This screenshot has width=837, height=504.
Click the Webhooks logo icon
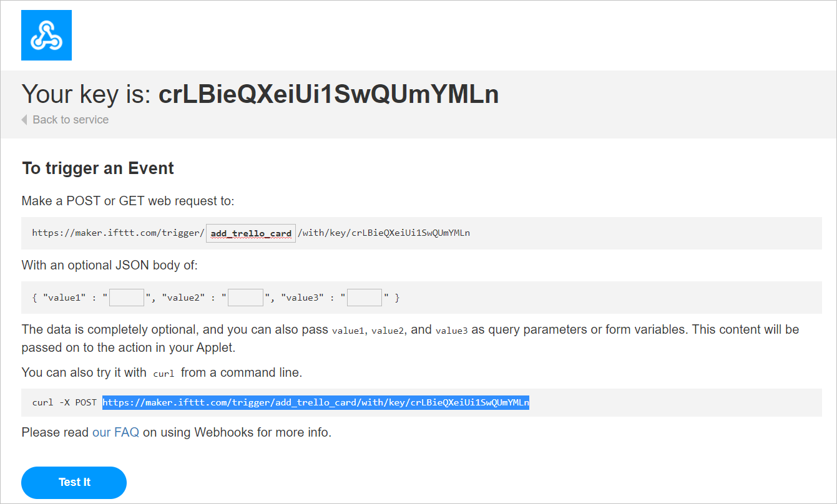pos(46,36)
